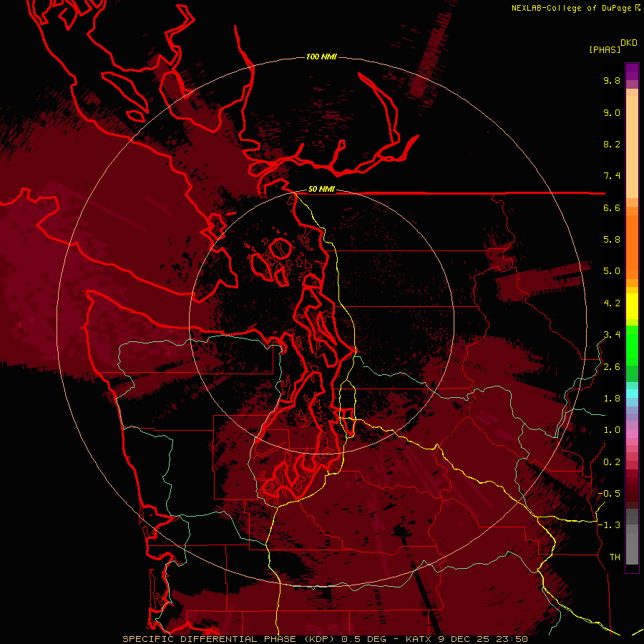Click the 4.2 value on the color scale
The image size is (644, 644).
click(x=612, y=303)
